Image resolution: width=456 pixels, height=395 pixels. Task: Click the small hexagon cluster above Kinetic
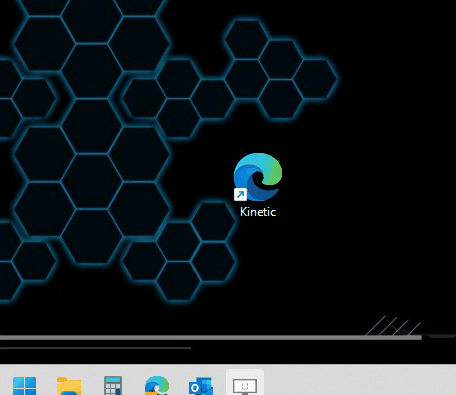[x=280, y=69]
